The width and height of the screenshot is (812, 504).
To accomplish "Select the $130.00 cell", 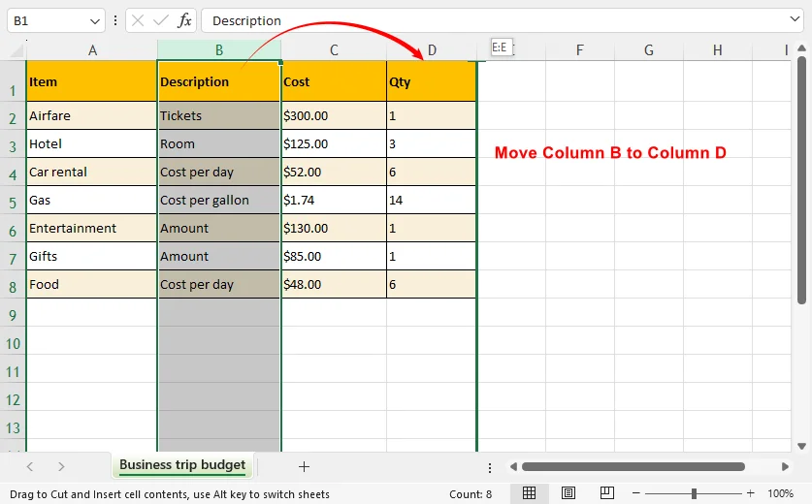I will [334, 228].
